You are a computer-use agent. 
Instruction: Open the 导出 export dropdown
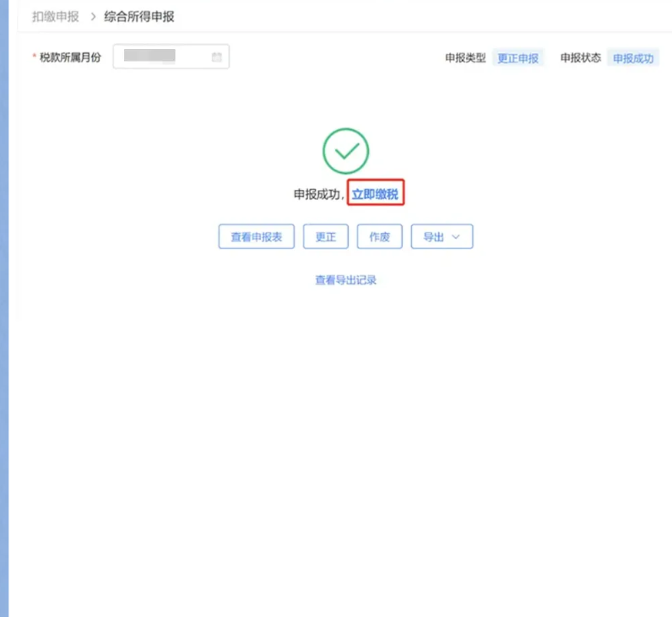tap(442, 236)
